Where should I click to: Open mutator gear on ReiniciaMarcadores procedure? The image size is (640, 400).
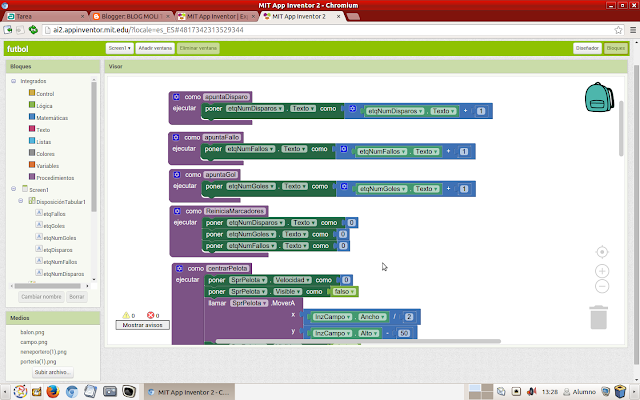tap(177, 211)
